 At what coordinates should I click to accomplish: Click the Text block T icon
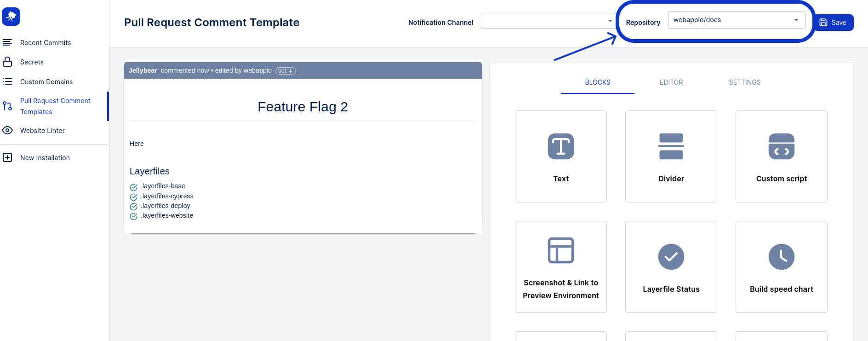pyautogui.click(x=561, y=146)
